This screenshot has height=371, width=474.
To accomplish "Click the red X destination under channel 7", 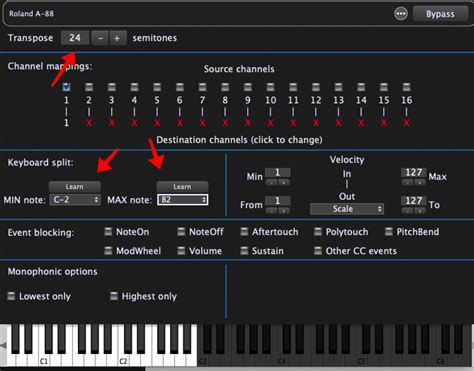I will [202, 123].
